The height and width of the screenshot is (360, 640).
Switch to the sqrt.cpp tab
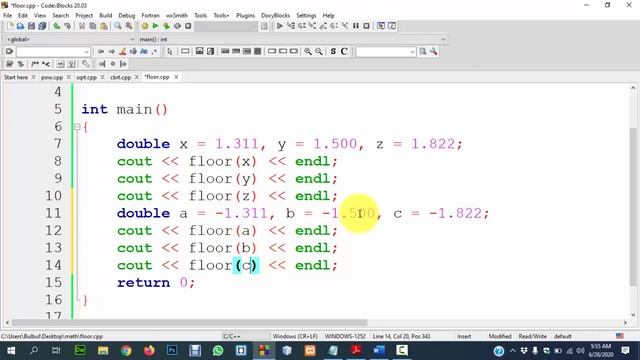pos(87,77)
